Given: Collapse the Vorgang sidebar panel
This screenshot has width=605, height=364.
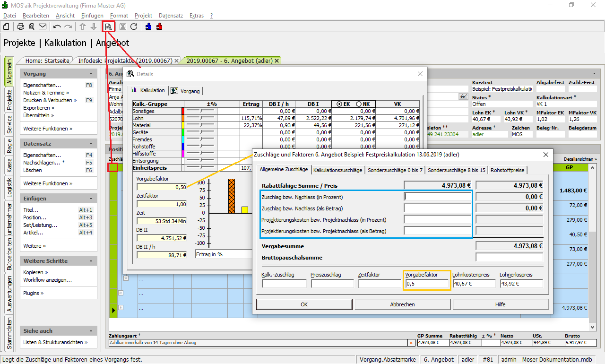Looking at the screenshot, I should click(91, 74).
